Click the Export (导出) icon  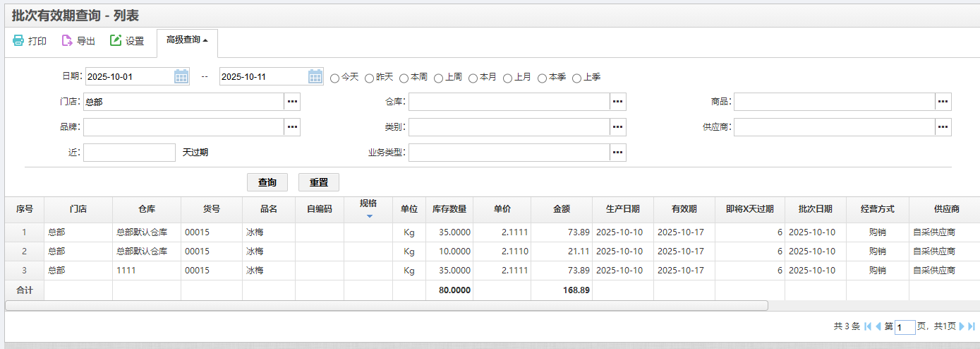67,41
